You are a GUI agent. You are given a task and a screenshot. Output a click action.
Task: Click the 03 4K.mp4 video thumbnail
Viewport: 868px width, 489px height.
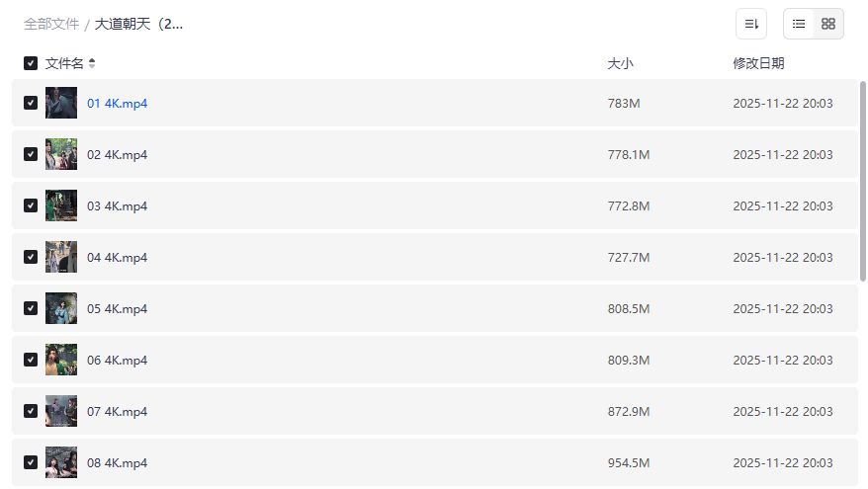point(61,205)
